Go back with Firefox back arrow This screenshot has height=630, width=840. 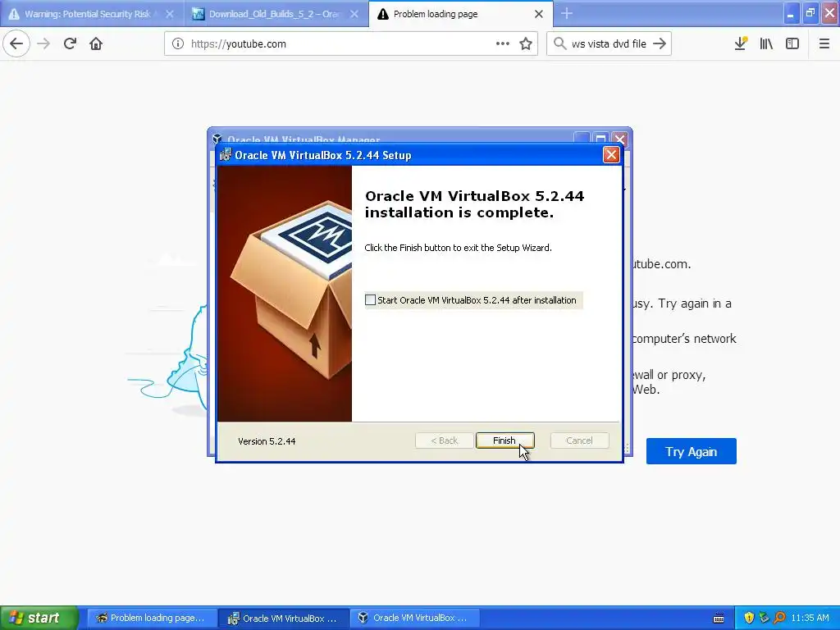(16, 43)
